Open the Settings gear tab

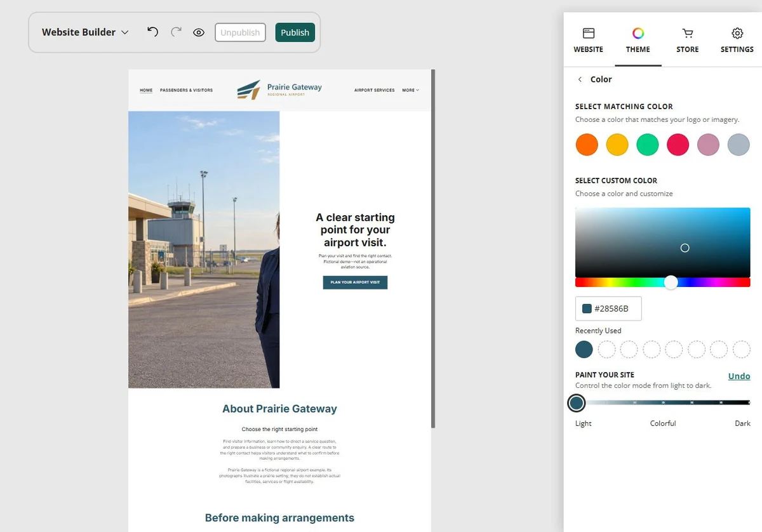[737, 40]
